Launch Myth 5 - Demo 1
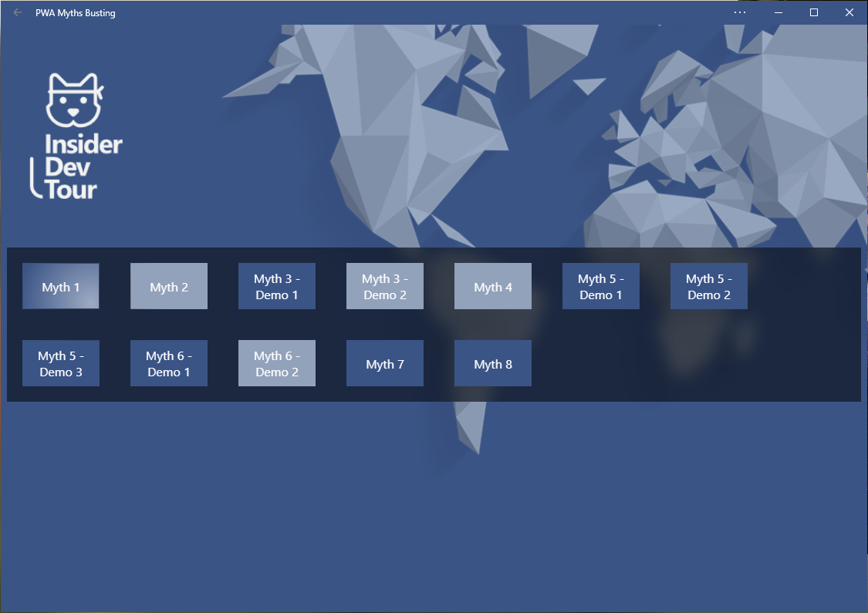 (x=600, y=286)
